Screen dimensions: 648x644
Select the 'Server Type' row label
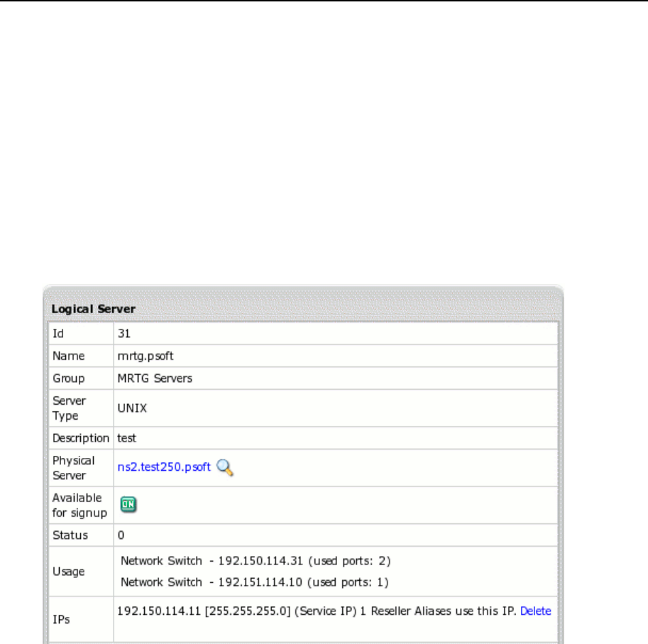pyautogui.click(x=69, y=408)
